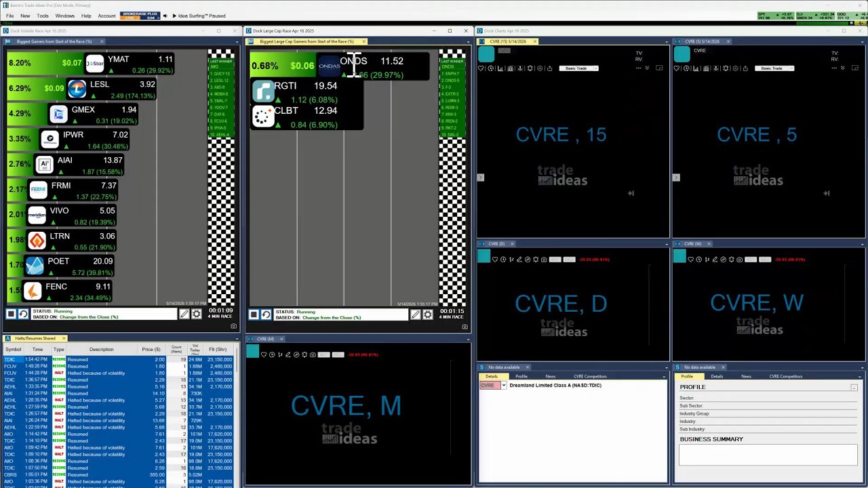
Task: Click the camera icon in the CVRE M chart toolbar
Action: tap(313, 354)
